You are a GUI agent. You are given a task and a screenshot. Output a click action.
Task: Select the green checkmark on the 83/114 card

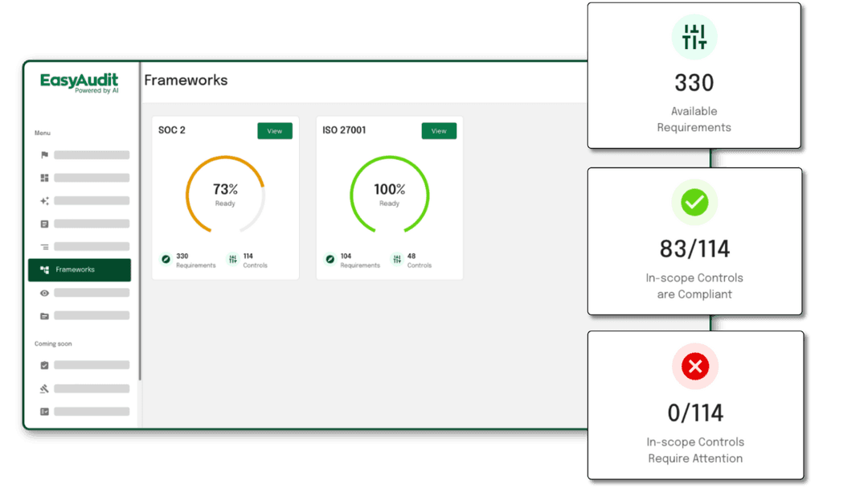(x=694, y=203)
